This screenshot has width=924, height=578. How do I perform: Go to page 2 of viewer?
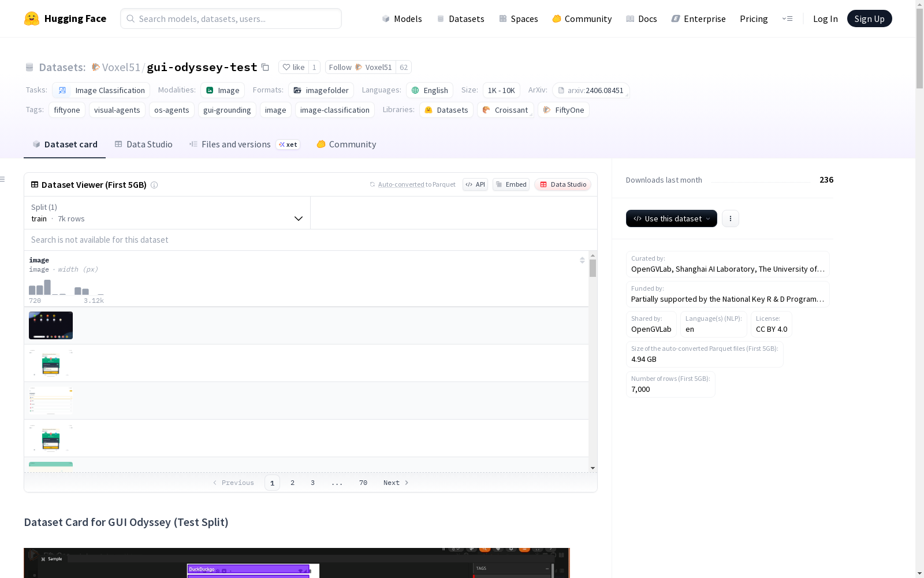tap(293, 483)
